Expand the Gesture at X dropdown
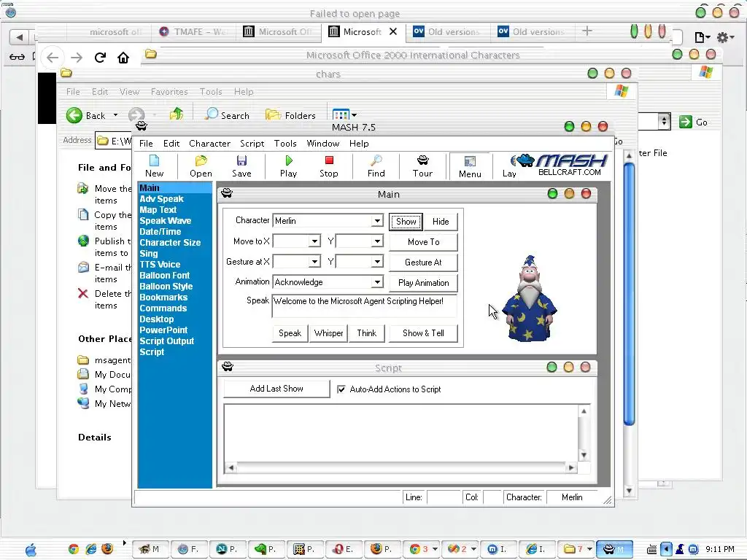747x560 pixels. tap(314, 262)
